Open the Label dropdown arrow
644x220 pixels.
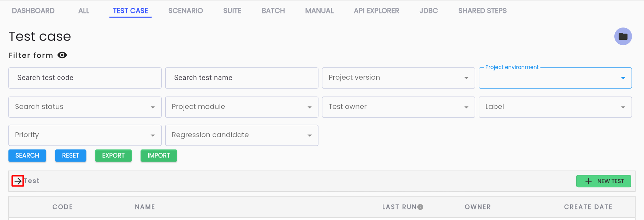(623, 107)
